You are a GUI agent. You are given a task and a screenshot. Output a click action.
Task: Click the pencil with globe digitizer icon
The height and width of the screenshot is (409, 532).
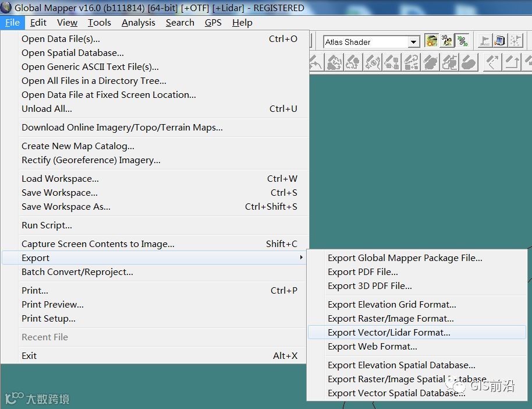tap(373, 62)
